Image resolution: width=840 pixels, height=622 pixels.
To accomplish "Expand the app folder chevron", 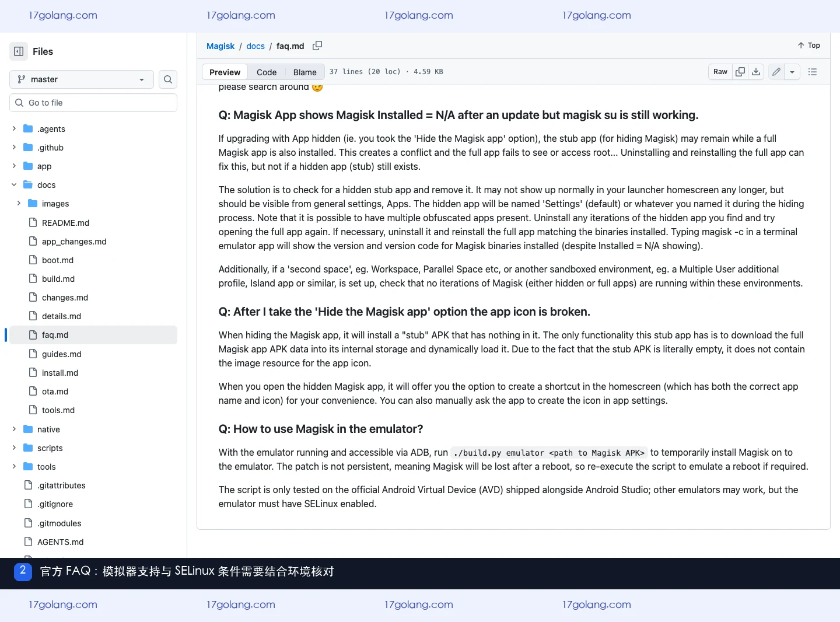I will (14, 166).
